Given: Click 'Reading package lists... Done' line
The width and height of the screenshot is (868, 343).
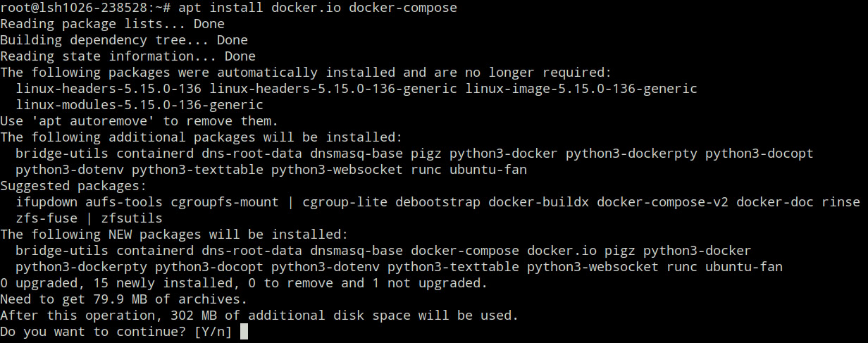Looking at the screenshot, I should pyautogui.click(x=112, y=24).
